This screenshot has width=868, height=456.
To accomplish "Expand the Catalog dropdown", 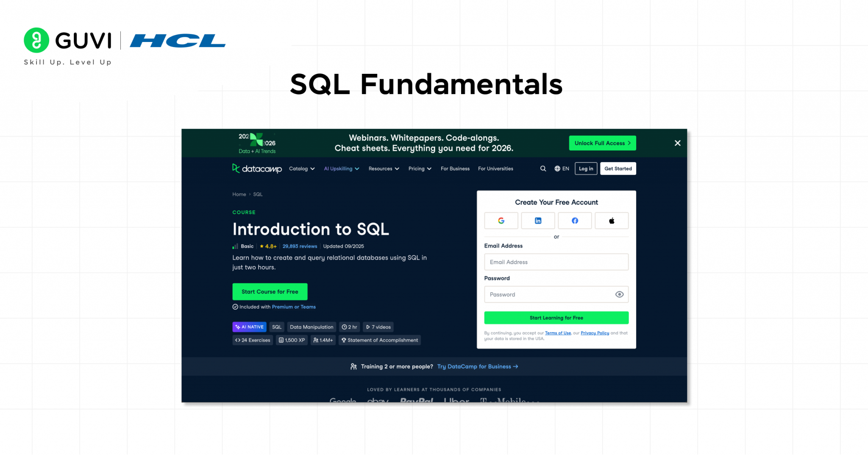I will [302, 168].
